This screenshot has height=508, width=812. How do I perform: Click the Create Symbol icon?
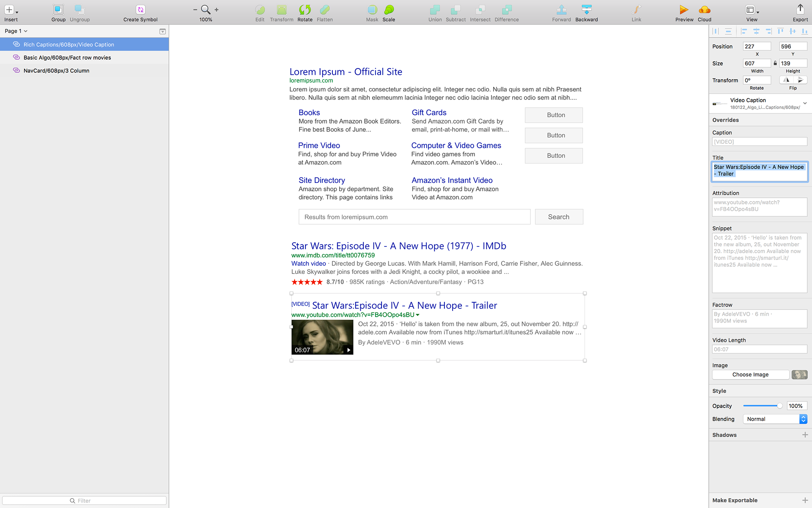pyautogui.click(x=140, y=10)
